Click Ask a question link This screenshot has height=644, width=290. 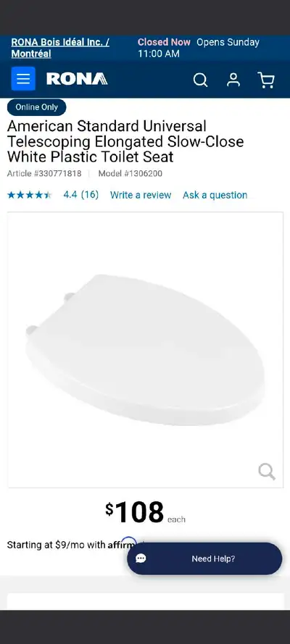pos(215,195)
